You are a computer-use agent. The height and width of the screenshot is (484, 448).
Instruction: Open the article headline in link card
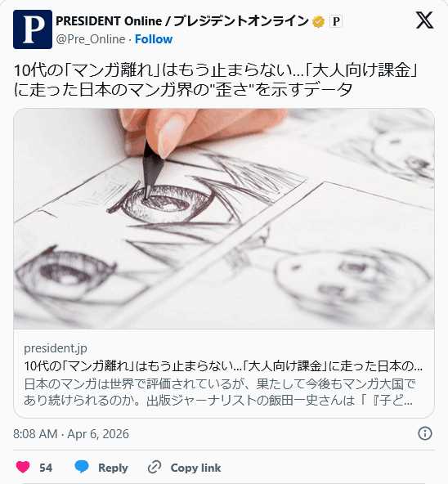click(223, 366)
